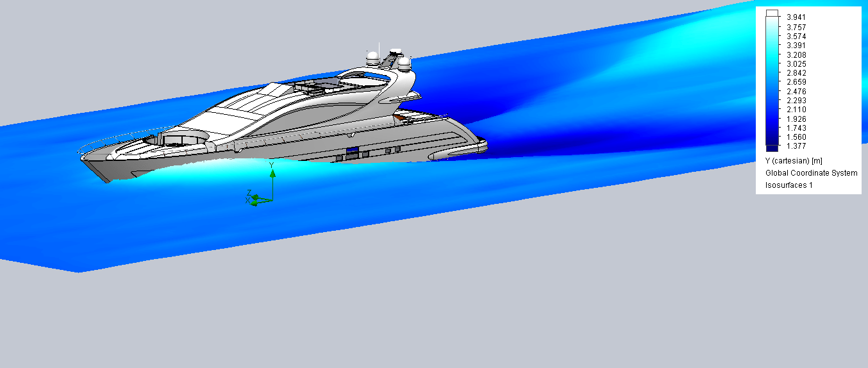Click the dark box below the legend color bar
This screenshot has height=368, width=868.
772,149
